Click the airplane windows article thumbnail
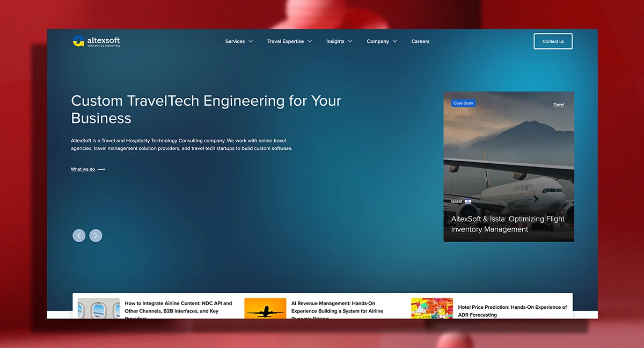The width and height of the screenshot is (644, 348). click(x=99, y=309)
